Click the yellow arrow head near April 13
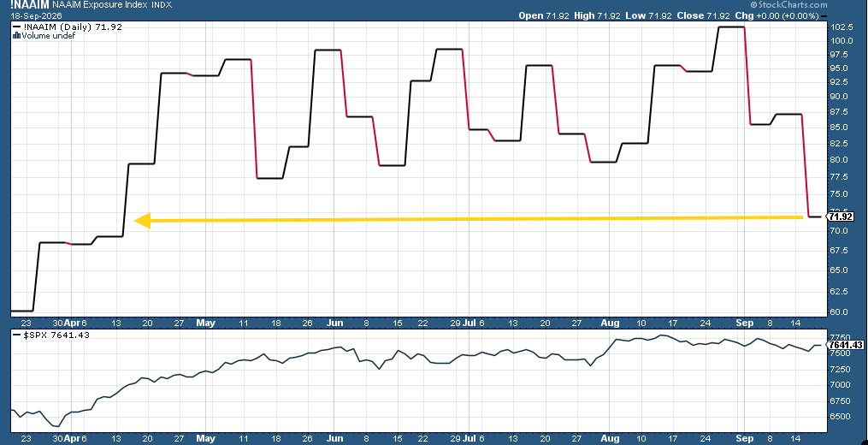 pyautogui.click(x=142, y=221)
